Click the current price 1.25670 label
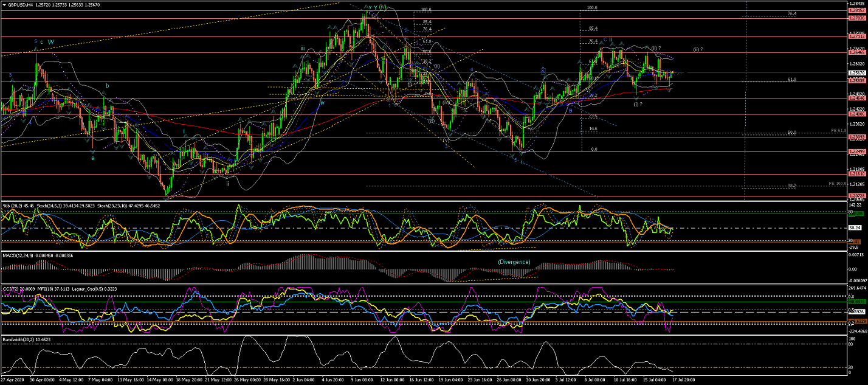 point(857,73)
